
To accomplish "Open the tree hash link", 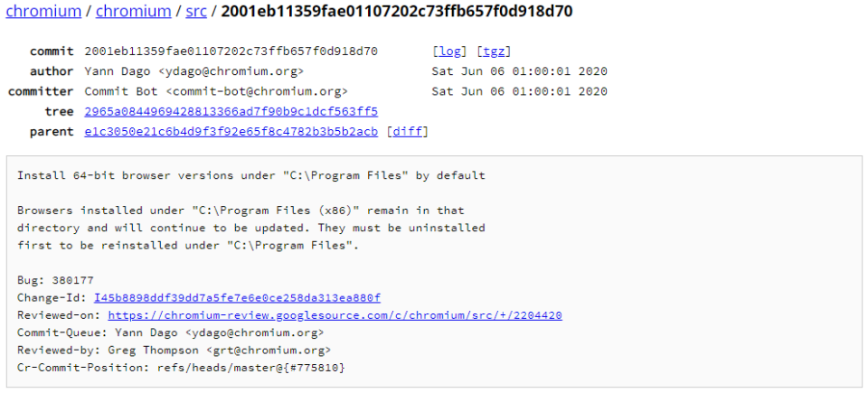I will point(231,111).
